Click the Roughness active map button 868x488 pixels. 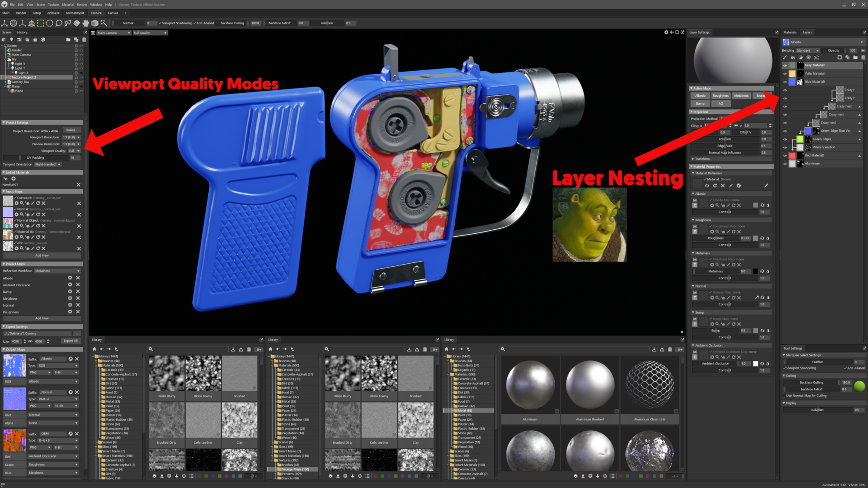720,96
